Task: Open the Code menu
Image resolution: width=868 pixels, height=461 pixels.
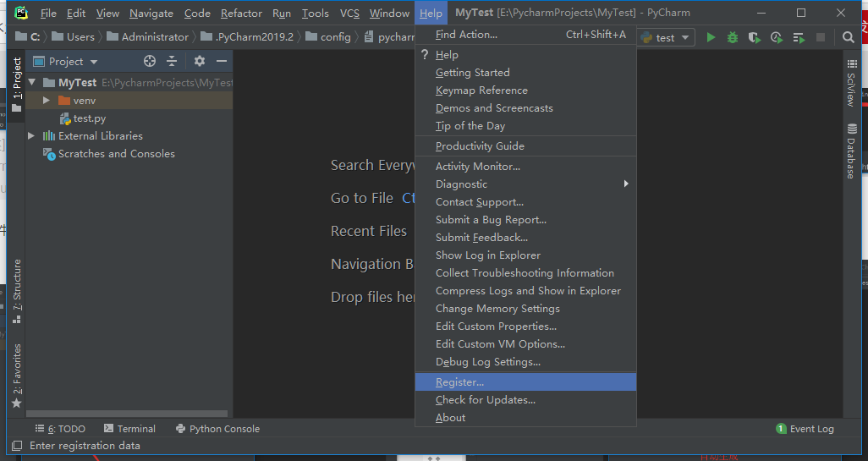Action: click(x=197, y=13)
